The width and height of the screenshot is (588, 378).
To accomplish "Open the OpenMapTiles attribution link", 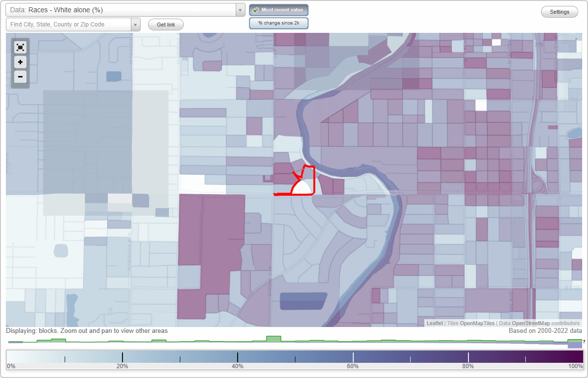I will point(477,323).
